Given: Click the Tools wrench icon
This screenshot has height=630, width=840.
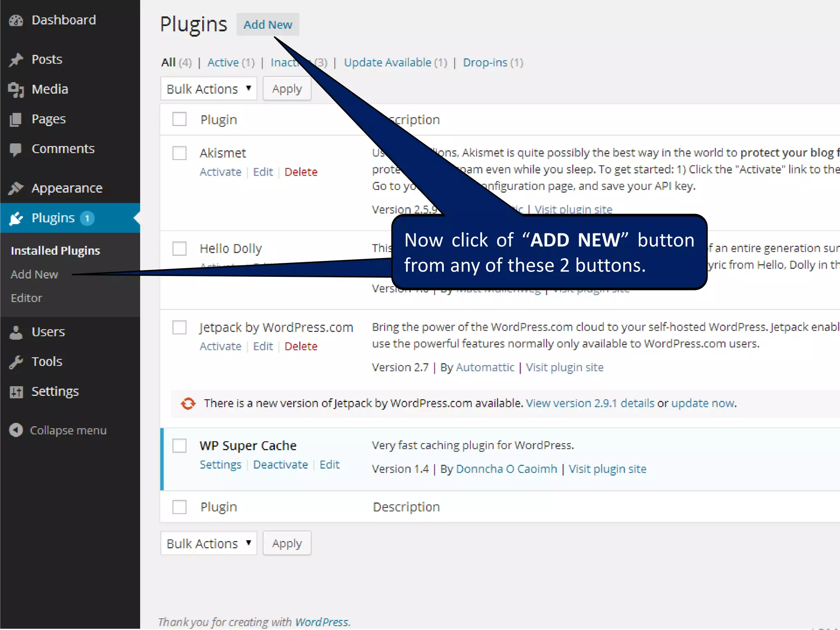Looking at the screenshot, I should [16, 362].
